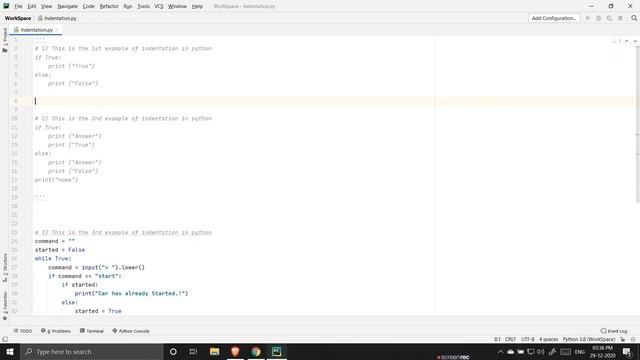Open the Refactor menu
This screenshot has height=360, width=640.
click(x=109, y=6)
